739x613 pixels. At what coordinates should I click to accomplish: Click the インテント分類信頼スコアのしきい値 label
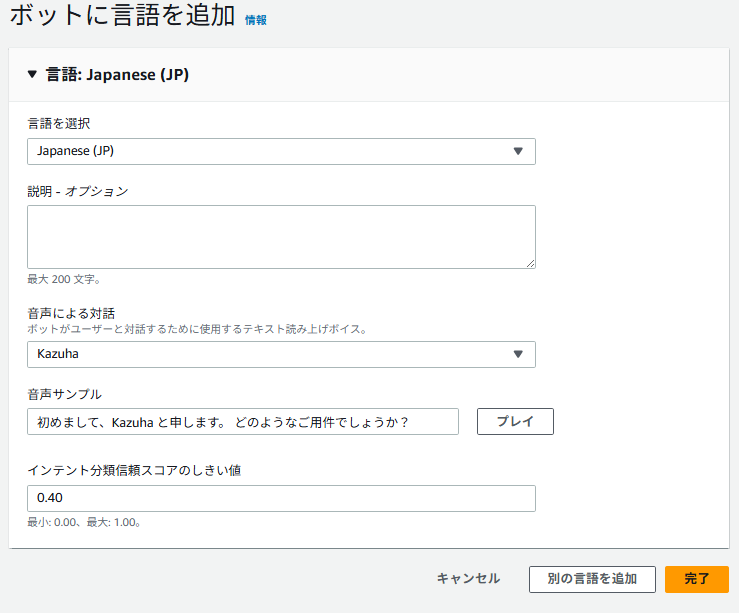coord(134,470)
